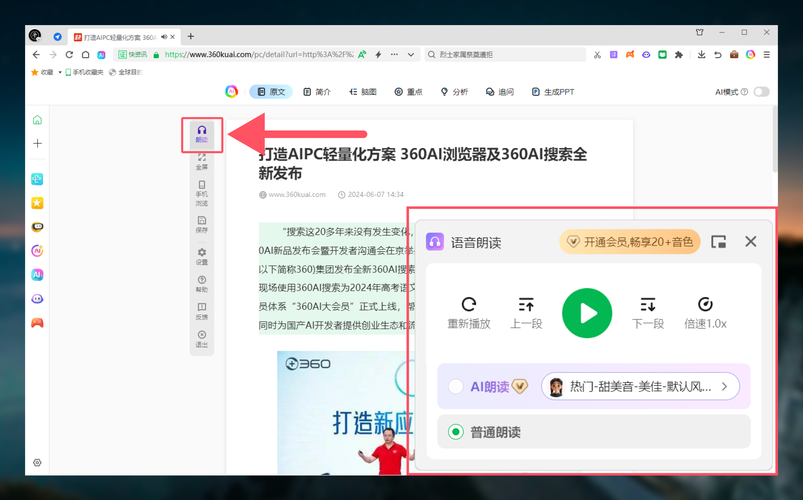Click the AI模式 help question mark
The height and width of the screenshot is (500, 803).
744,92
